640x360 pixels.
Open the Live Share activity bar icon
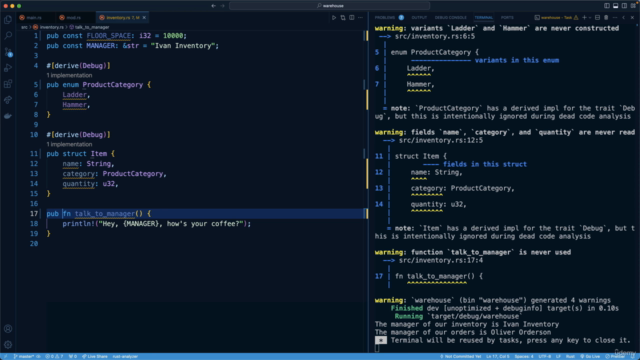point(8,100)
